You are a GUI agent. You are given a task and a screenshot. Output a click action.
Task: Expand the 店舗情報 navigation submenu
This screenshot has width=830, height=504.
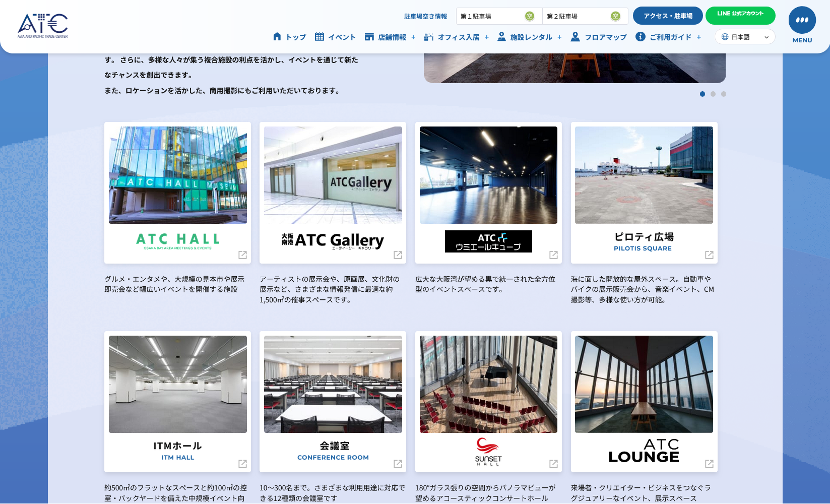tap(413, 37)
